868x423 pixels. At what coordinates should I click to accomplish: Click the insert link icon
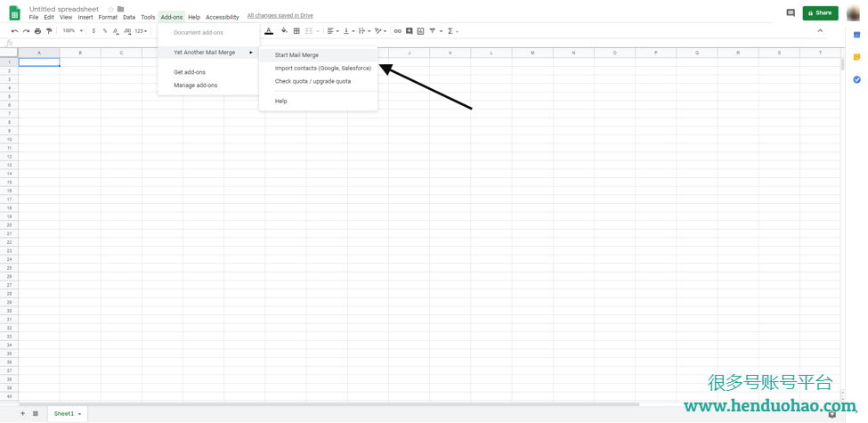pyautogui.click(x=397, y=31)
